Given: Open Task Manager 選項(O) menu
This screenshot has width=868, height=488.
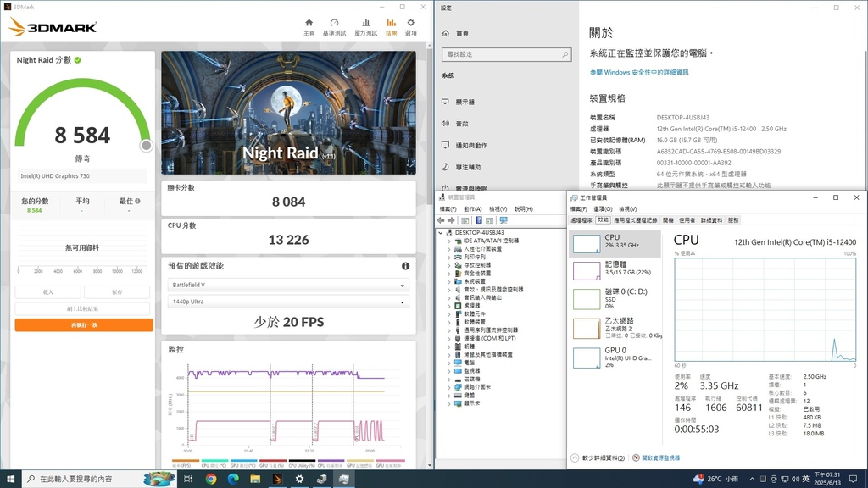Looking at the screenshot, I should coord(603,209).
